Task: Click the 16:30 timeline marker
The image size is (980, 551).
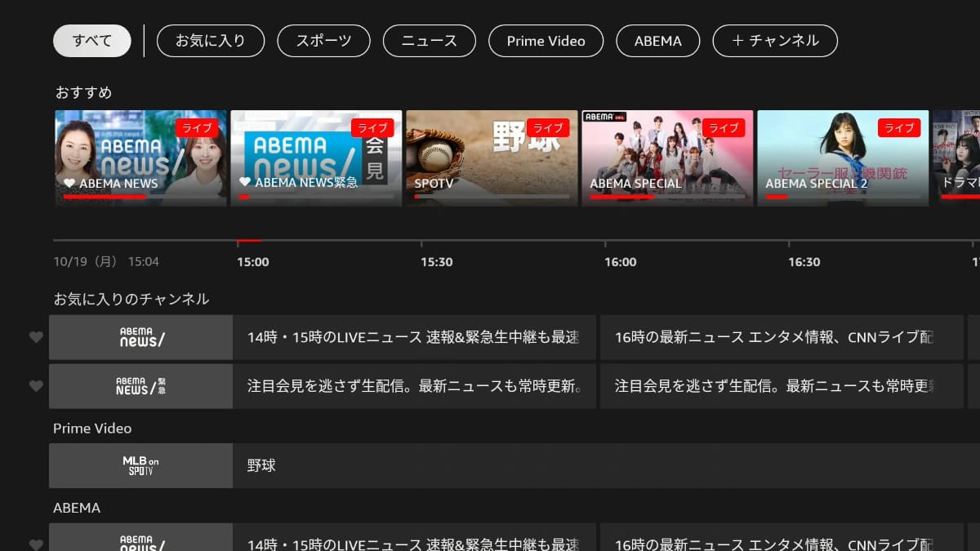Action: coord(804,262)
